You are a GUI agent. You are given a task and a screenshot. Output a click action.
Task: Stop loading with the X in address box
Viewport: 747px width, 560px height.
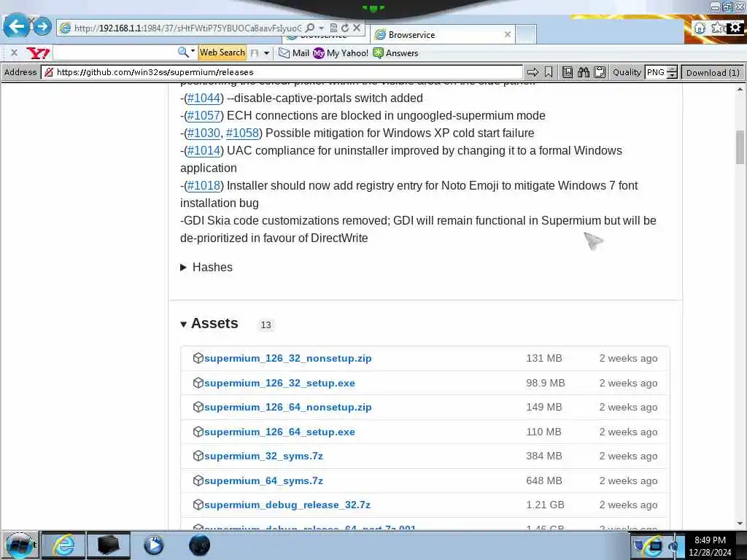click(356, 28)
